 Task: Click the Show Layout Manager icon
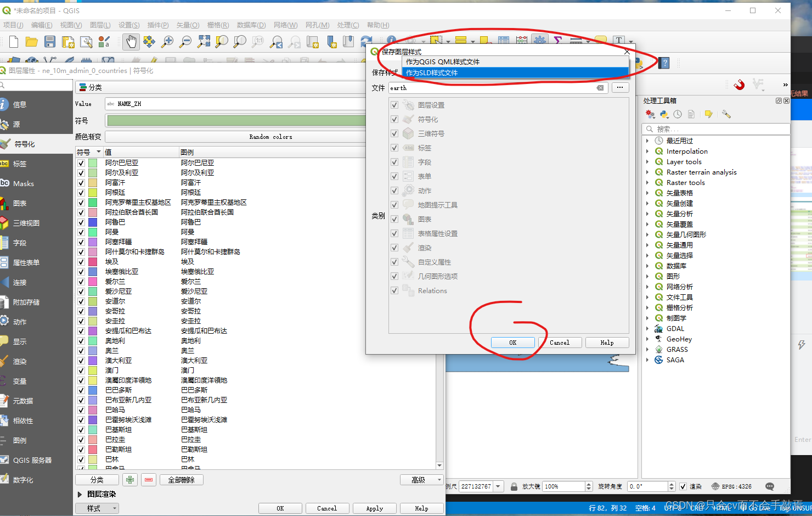[86, 42]
